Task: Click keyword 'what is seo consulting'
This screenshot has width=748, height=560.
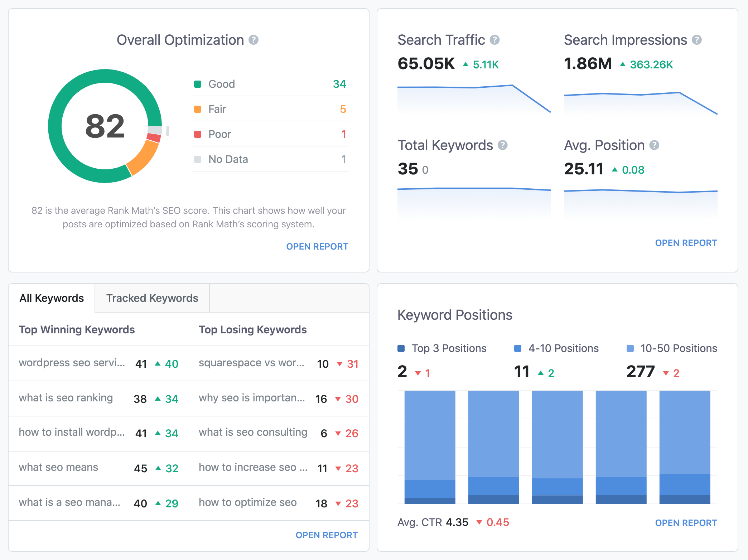Action: point(253,432)
